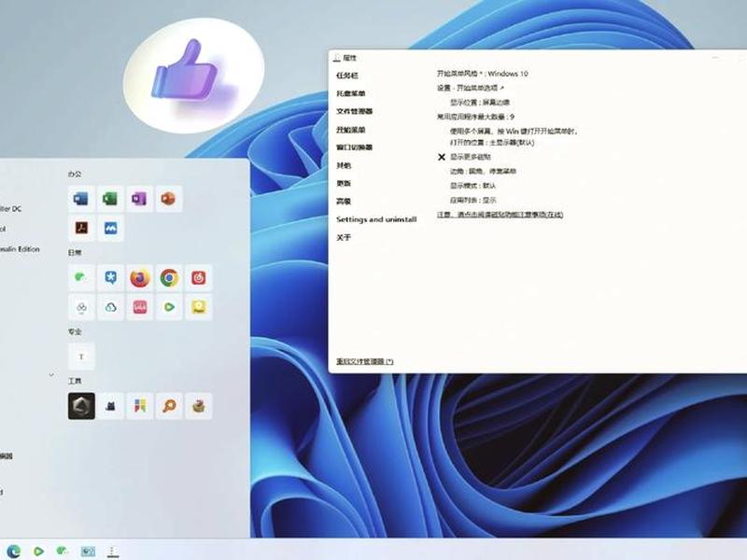Open Settings and uninstall section
This screenshot has width=747, height=560.
(376, 219)
